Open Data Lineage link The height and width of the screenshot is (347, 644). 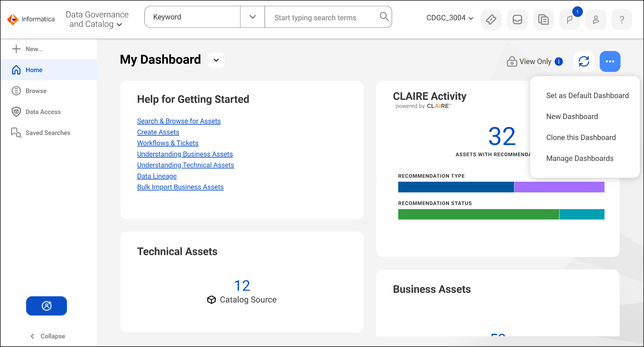point(157,176)
